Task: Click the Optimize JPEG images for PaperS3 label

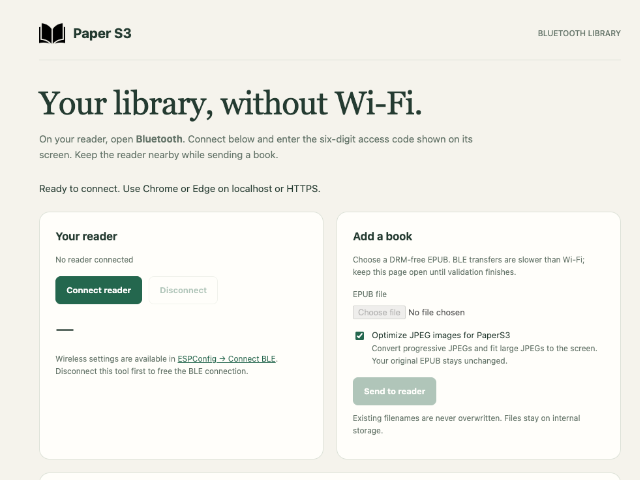Action: (x=440, y=335)
